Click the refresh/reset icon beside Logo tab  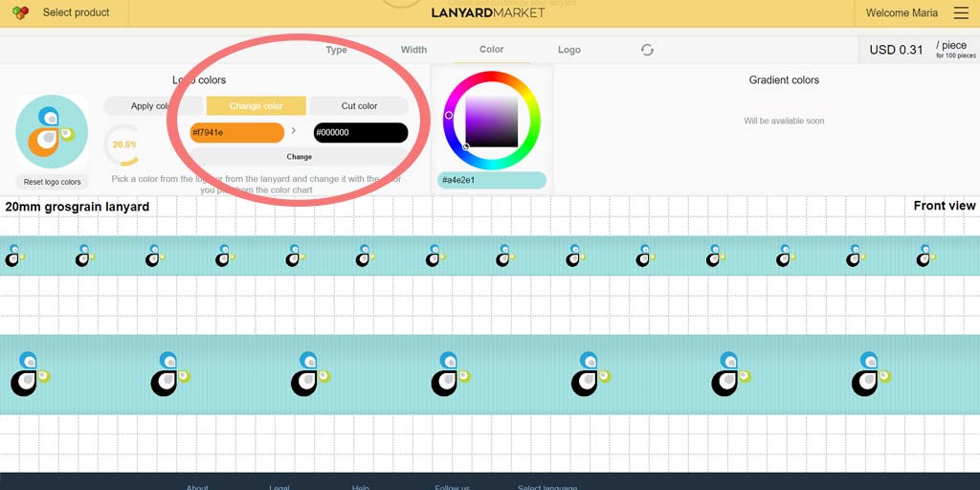647,50
